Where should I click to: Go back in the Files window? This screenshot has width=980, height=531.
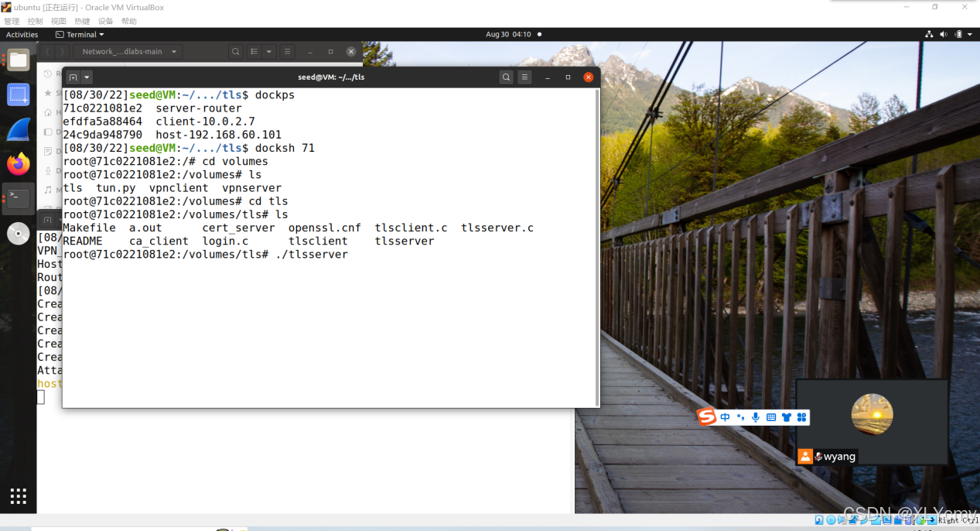(47, 52)
